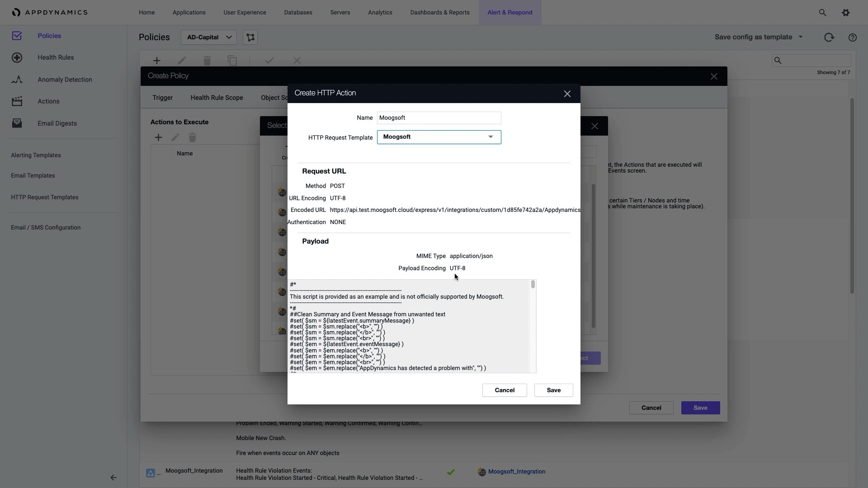Click the application flow map icon beside AD-Capital
Screen dimensions: 868x488
250,38
